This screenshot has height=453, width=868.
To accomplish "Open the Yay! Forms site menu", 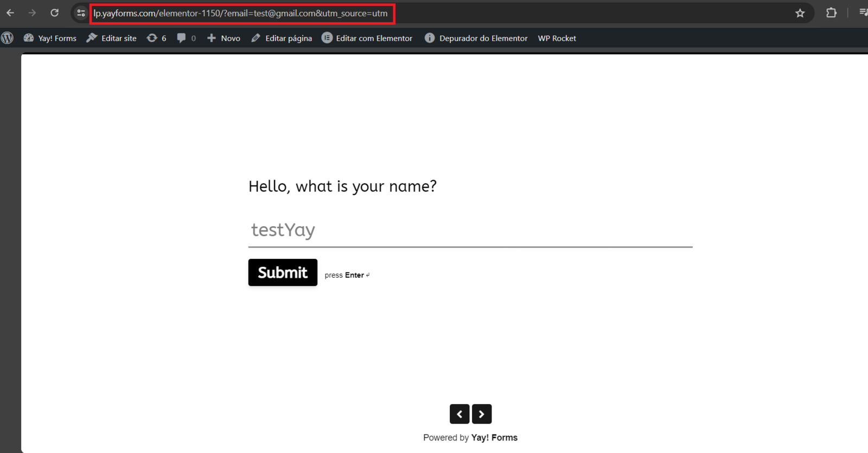I will coord(50,38).
